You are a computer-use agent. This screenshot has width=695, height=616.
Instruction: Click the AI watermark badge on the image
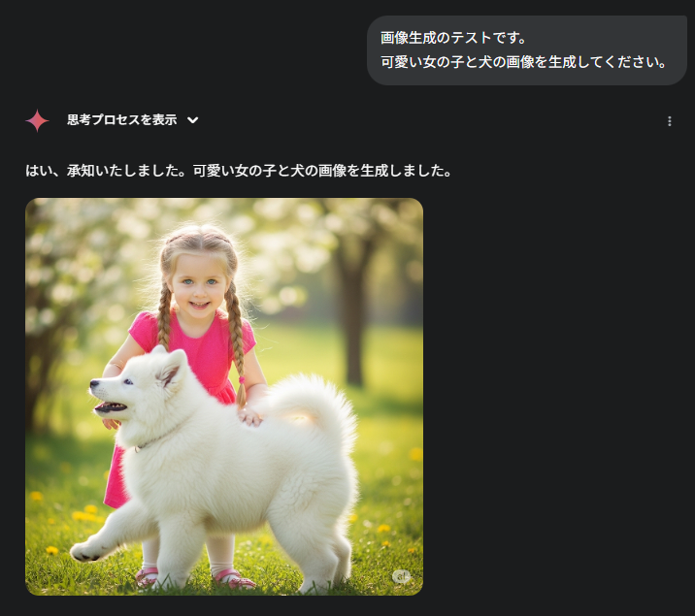point(402,576)
